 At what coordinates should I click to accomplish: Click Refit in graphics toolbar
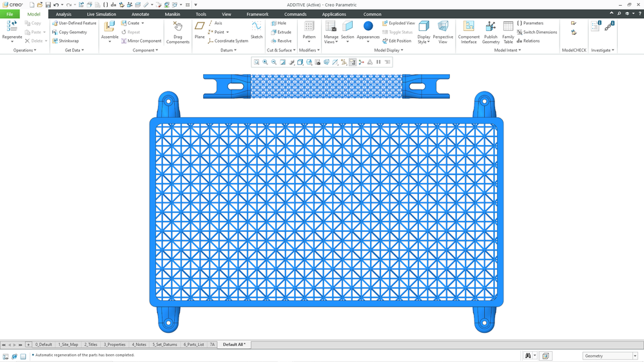(x=257, y=62)
